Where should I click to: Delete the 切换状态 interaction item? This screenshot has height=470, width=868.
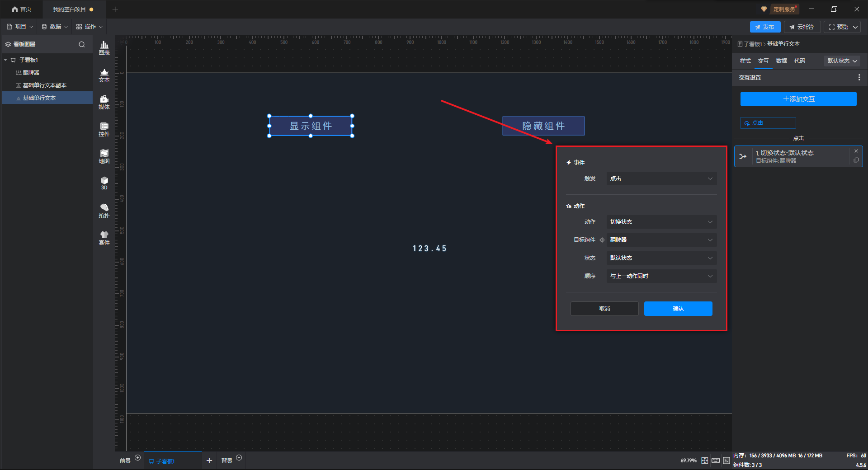[x=856, y=151]
